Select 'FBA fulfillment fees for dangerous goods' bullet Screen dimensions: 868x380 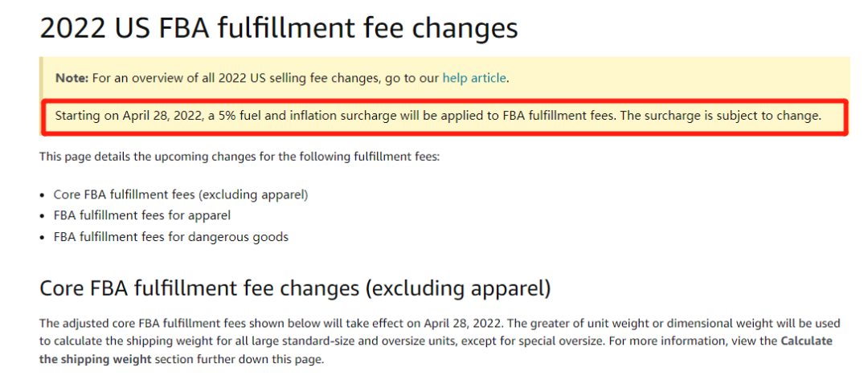tap(171, 236)
